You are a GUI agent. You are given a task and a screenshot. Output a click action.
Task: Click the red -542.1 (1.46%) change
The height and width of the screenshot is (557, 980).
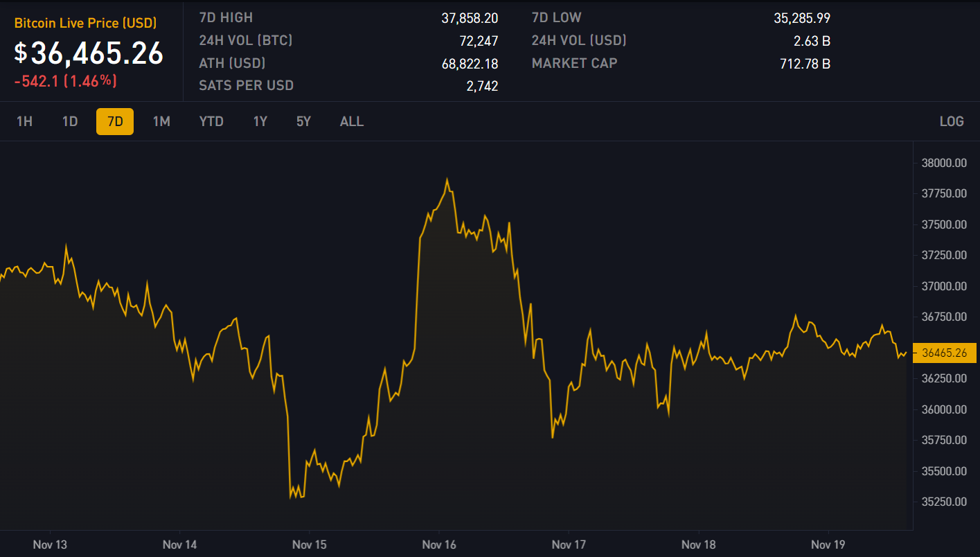tap(65, 81)
